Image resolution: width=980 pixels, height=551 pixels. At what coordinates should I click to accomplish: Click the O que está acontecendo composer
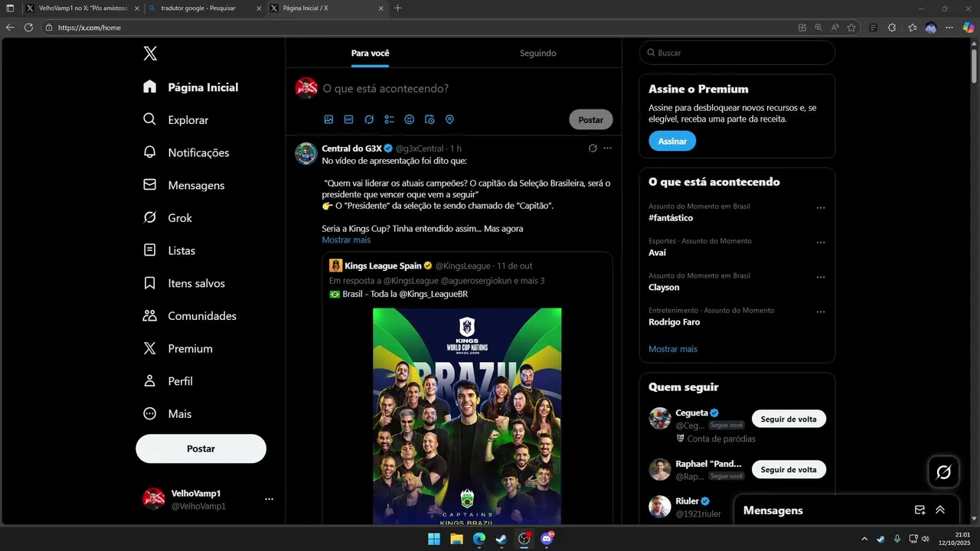(386, 89)
